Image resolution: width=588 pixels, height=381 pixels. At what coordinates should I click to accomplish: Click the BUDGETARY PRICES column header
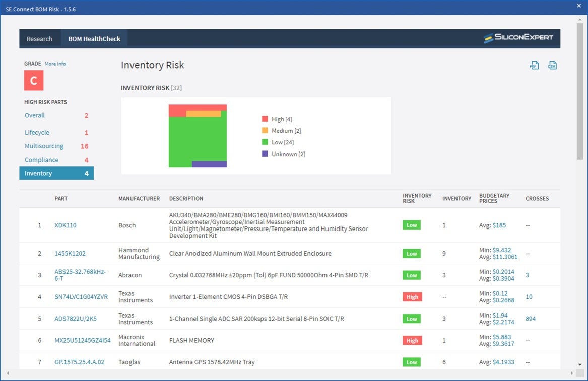click(494, 198)
